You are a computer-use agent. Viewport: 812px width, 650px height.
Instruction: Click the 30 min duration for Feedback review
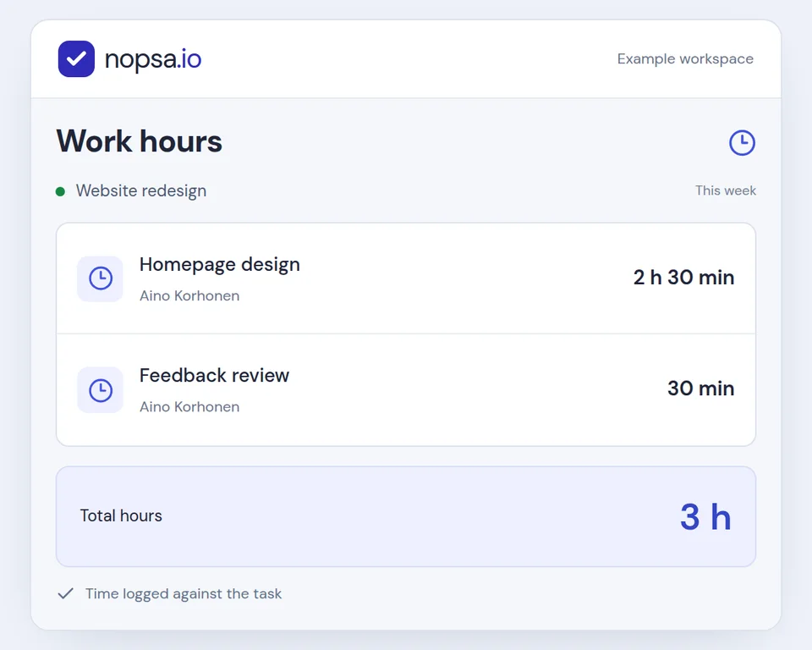(700, 388)
